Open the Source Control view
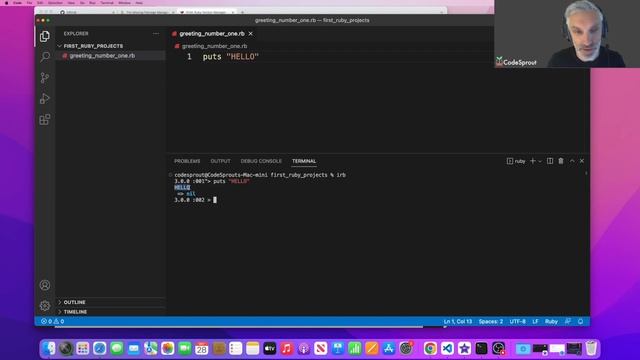Image resolution: width=640 pixels, height=360 pixels. click(45, 78)
